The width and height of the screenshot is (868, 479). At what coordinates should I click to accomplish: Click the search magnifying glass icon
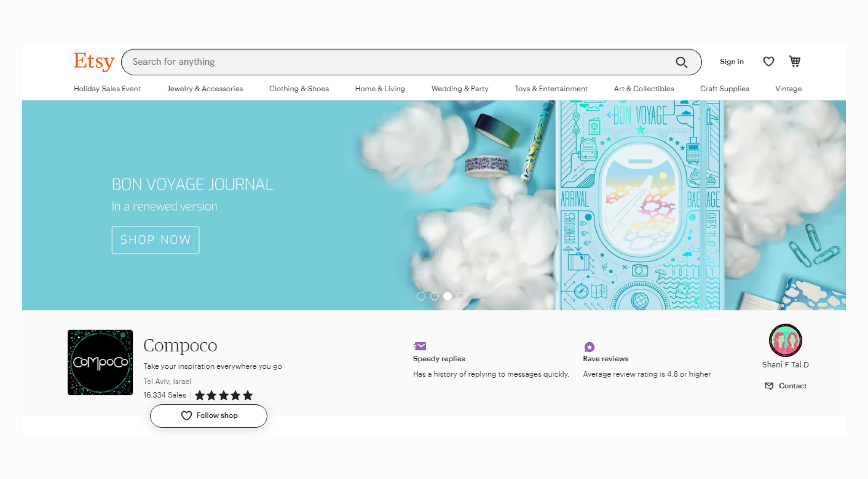(x=681, y=62)
